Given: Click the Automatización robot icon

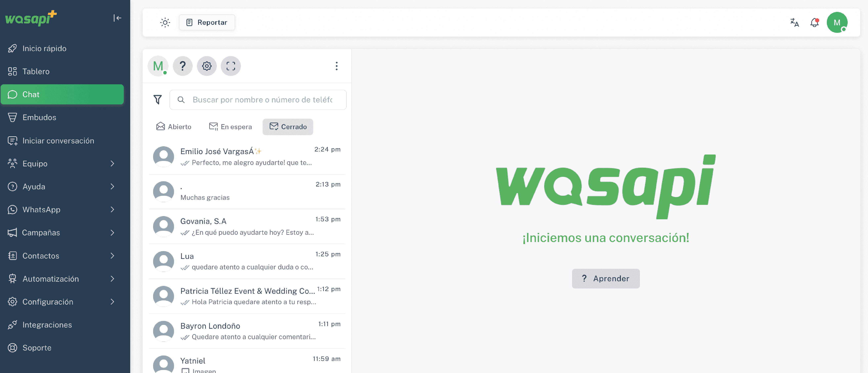Looking at the screenshot, I should pos(12,279).
